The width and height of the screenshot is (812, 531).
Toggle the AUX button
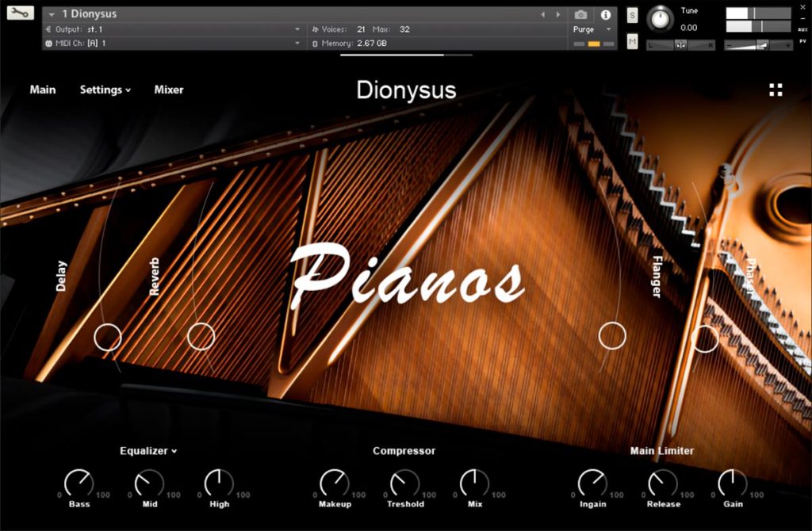point(803,29)
